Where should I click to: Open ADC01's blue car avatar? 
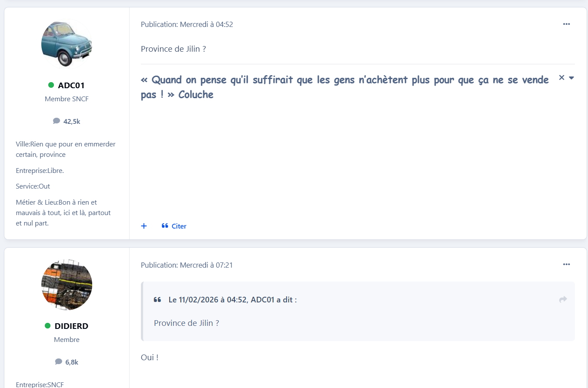click(x=67, y=43)
